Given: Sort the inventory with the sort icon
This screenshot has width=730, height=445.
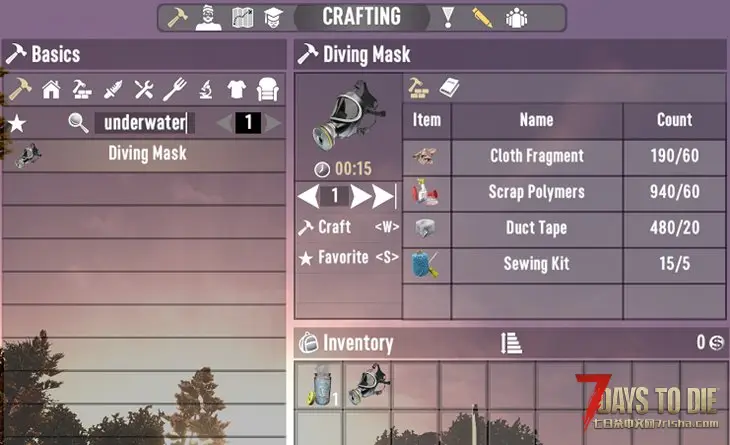Looking at the screenshot, I should tap(511, 343).
